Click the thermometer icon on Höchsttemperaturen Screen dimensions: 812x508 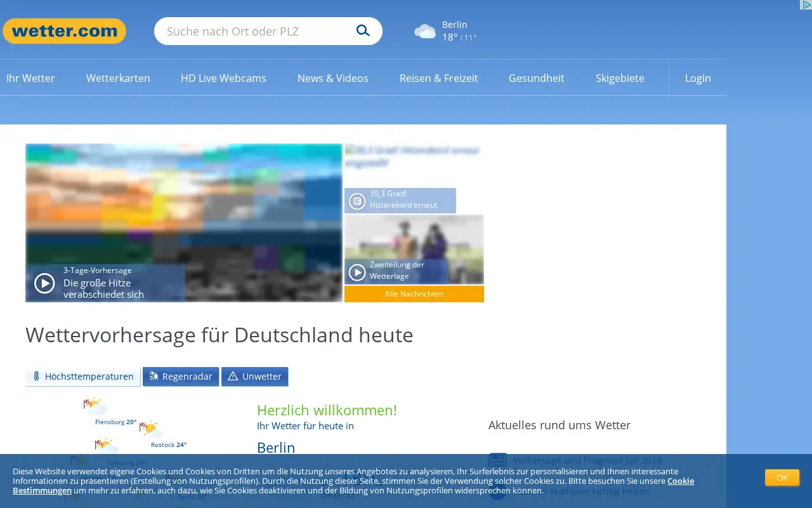point(36,377)
